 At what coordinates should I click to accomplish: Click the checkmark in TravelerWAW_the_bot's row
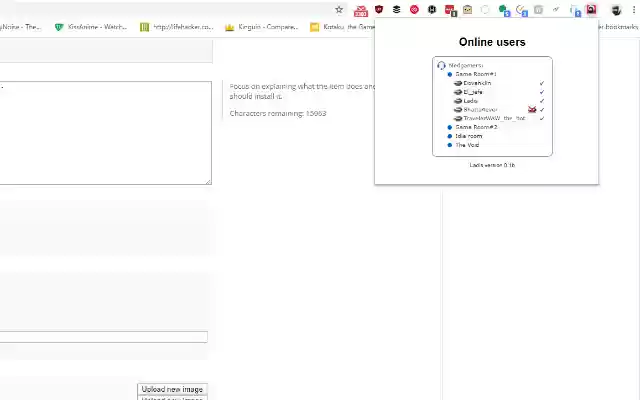(x=542, y=118)
